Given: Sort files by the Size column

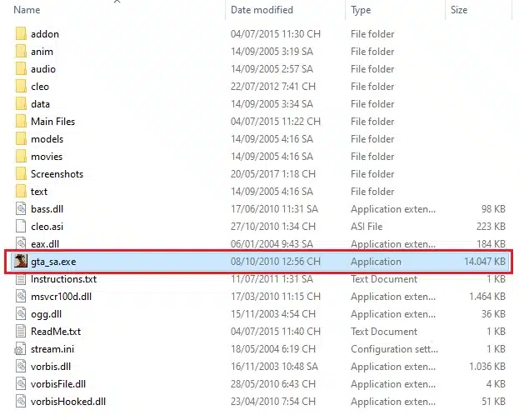Looking at the screenshot, I should [459, 10].
